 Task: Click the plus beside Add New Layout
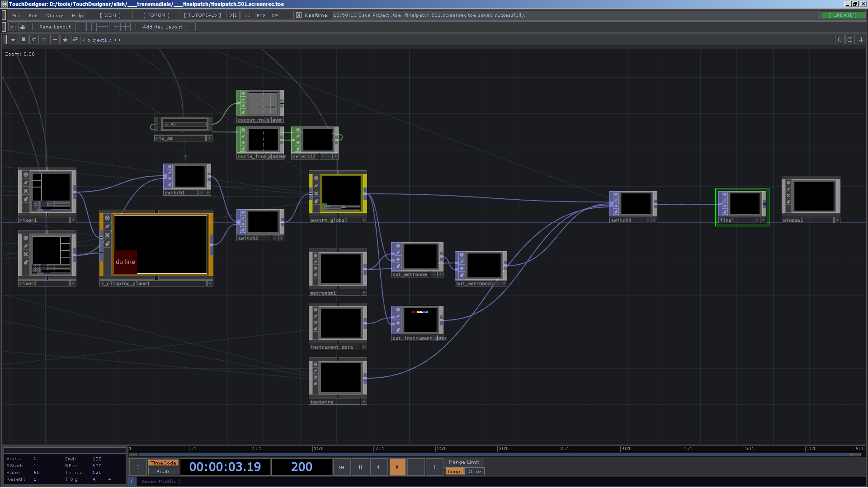point(191,27)
